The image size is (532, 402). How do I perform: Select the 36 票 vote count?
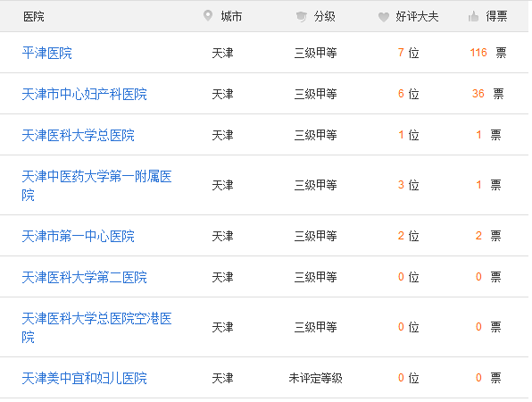coord(487,94)
